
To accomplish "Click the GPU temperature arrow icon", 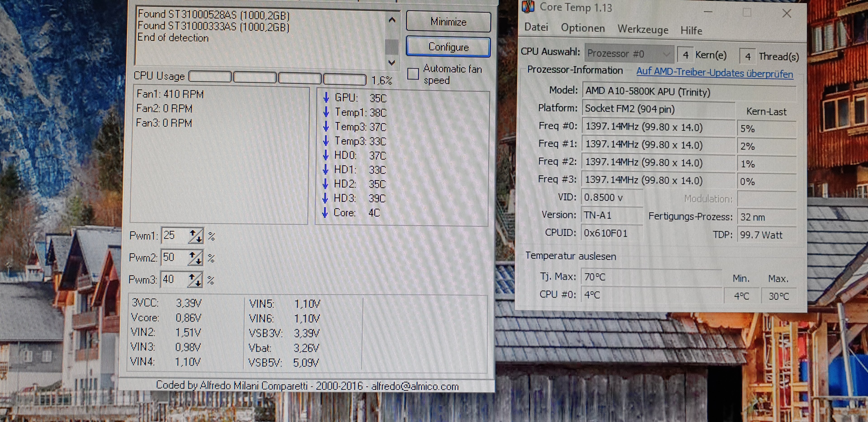I will tap(326, 97).
